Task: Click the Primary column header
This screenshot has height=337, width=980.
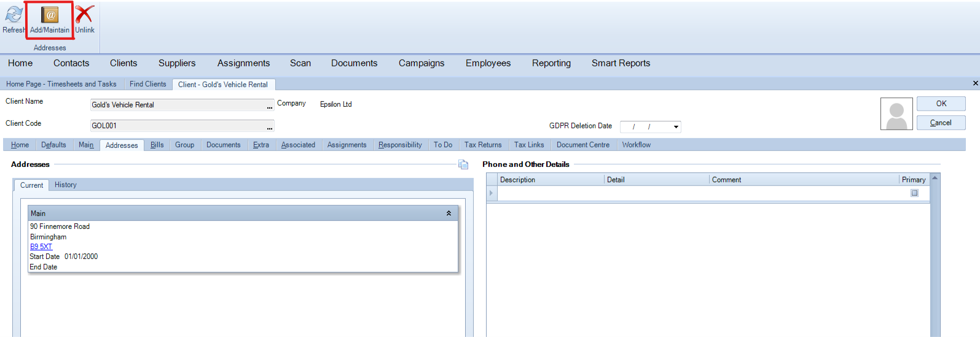Action: pos(914,180)
